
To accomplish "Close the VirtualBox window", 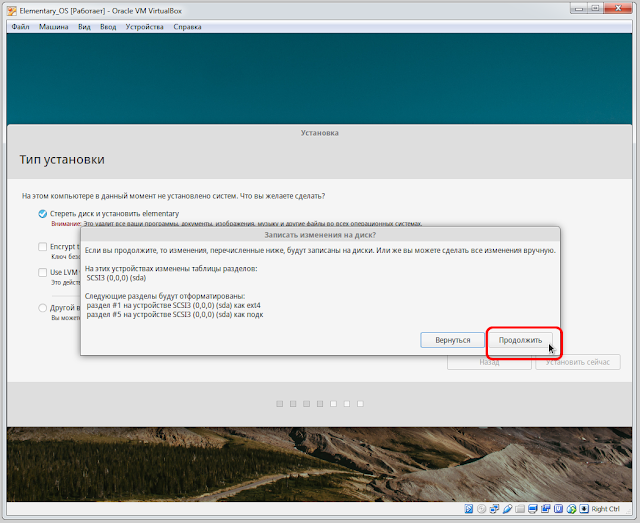I will (618, 8).
